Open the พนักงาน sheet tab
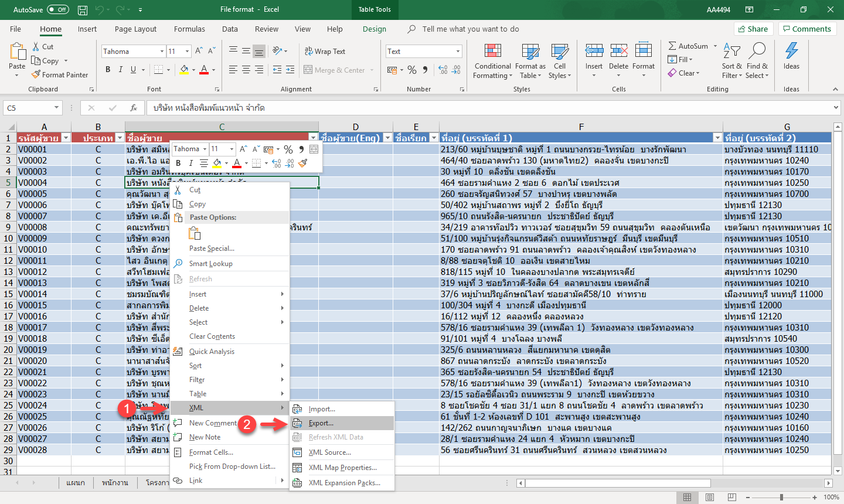Viewport: 844px width, 504px height. coord(115,483)
